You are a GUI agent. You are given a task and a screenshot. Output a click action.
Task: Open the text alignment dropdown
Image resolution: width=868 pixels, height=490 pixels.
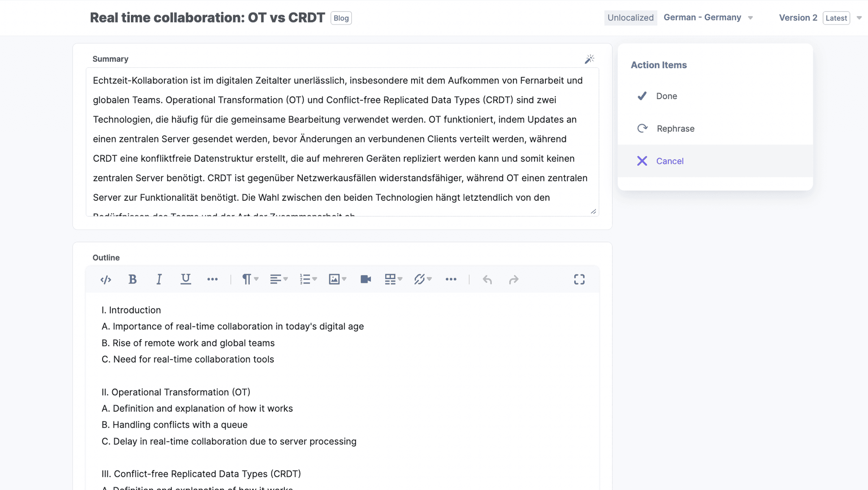pyautogui.click(x=278, y=280)
